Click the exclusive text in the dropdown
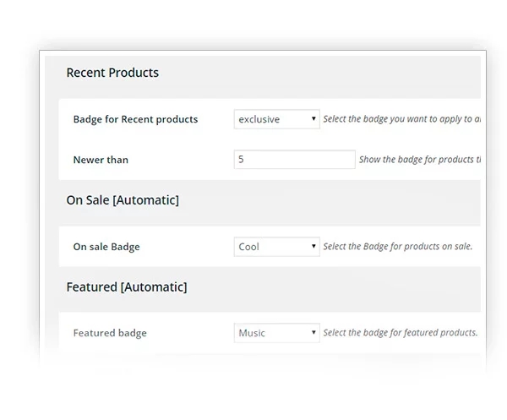The image size is (507, 420). tap(259, 119)
